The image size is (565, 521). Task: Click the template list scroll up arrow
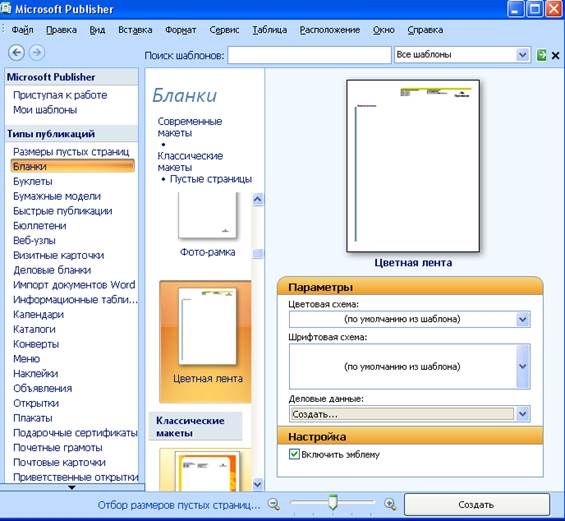258,199
